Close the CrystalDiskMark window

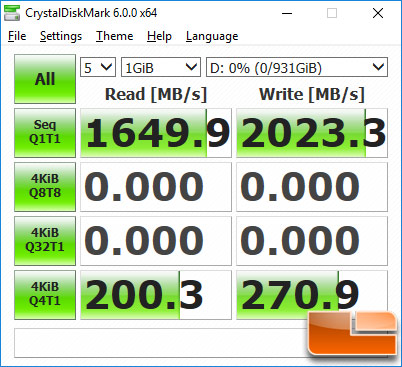tap(378, 13)
